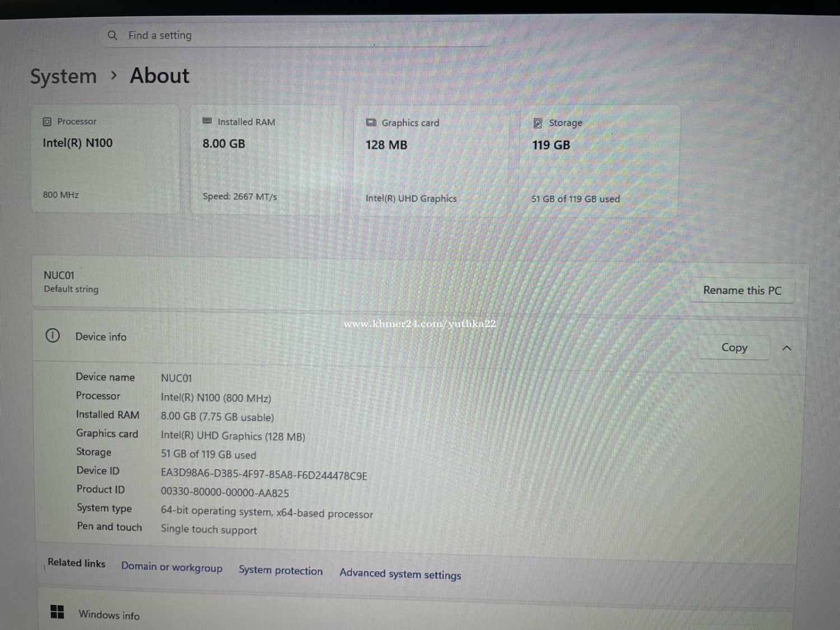Click the 64-bit operating system text
The image size is (840, 630).
(x=267, y=512)
